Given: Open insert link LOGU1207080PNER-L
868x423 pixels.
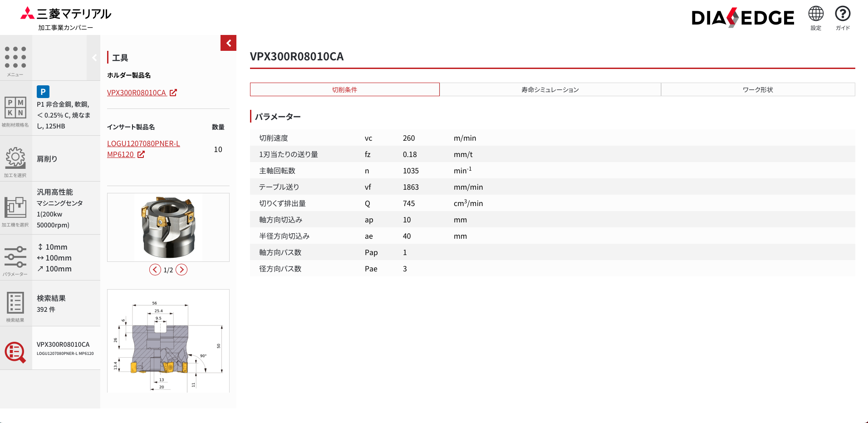Looking at the screenshot, I should tap(143, 143).
